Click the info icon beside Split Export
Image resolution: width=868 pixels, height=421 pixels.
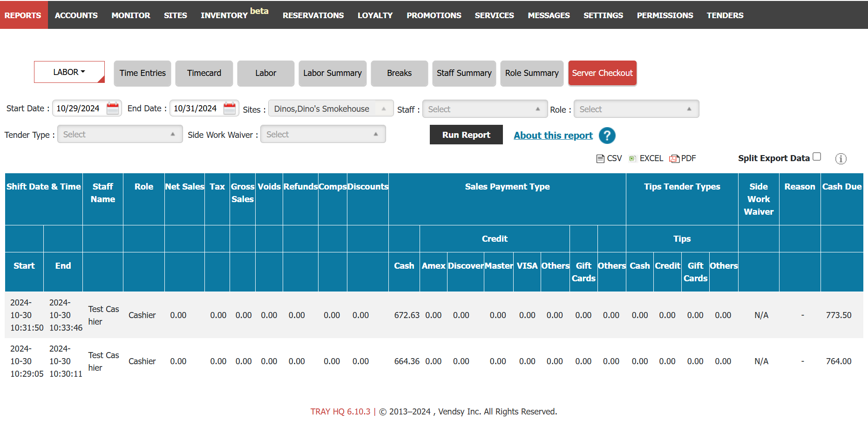tap(841, 159)
